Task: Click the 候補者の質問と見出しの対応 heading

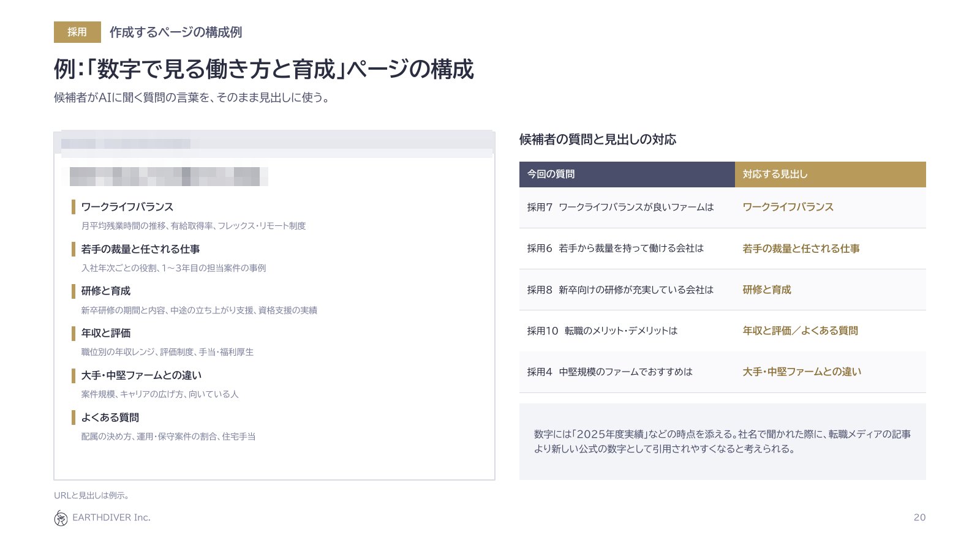Action: tap(598, 140)
